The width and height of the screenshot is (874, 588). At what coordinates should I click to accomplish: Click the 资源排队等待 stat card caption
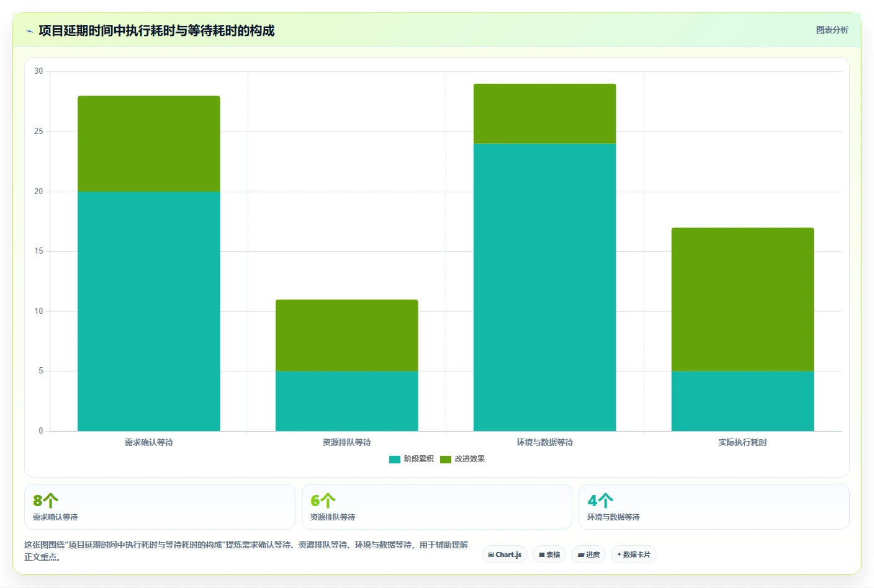coord(333,517)
